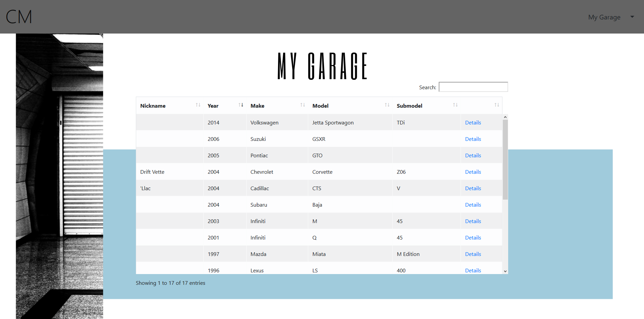The image size is (644, 319).
Task: Open Details for 2001 Infiniti Q
Action: click(x=473, y=238)
